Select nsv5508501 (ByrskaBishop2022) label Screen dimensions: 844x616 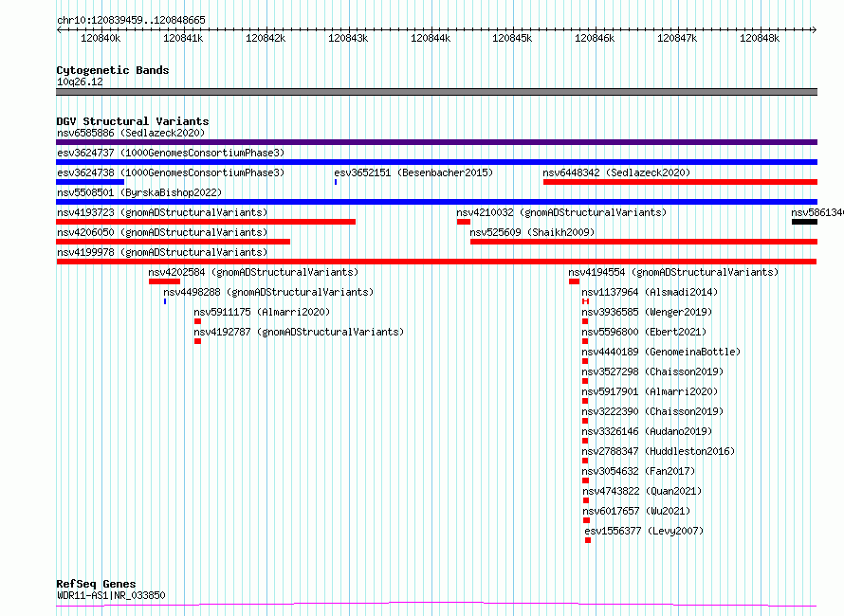(x=139, y=192)
